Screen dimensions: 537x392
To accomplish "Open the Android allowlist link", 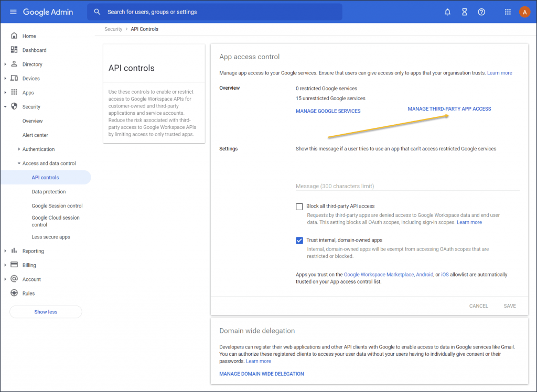I will (425, 275).
